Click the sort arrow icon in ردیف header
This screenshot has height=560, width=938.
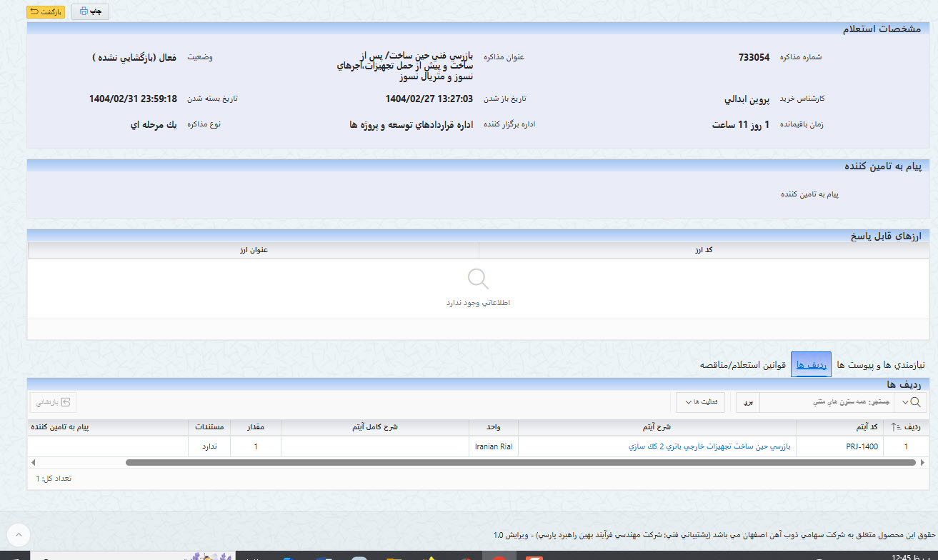[x=897, y=427]
